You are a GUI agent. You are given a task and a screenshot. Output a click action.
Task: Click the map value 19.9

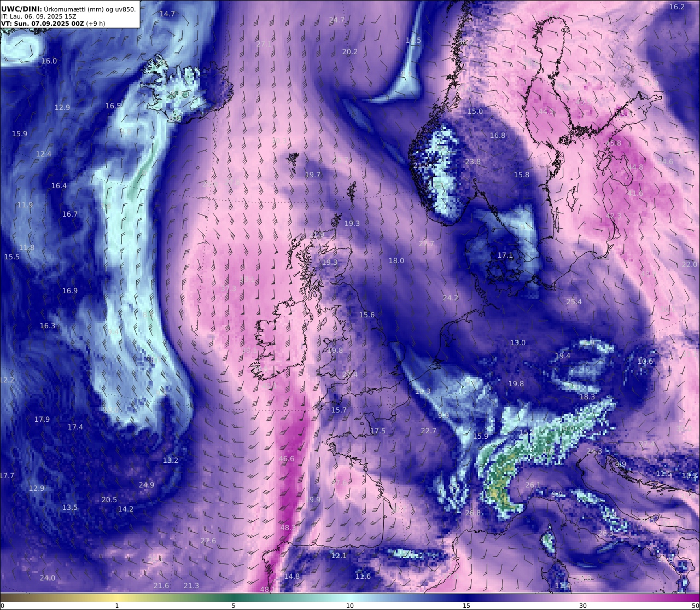pos(313,499)
